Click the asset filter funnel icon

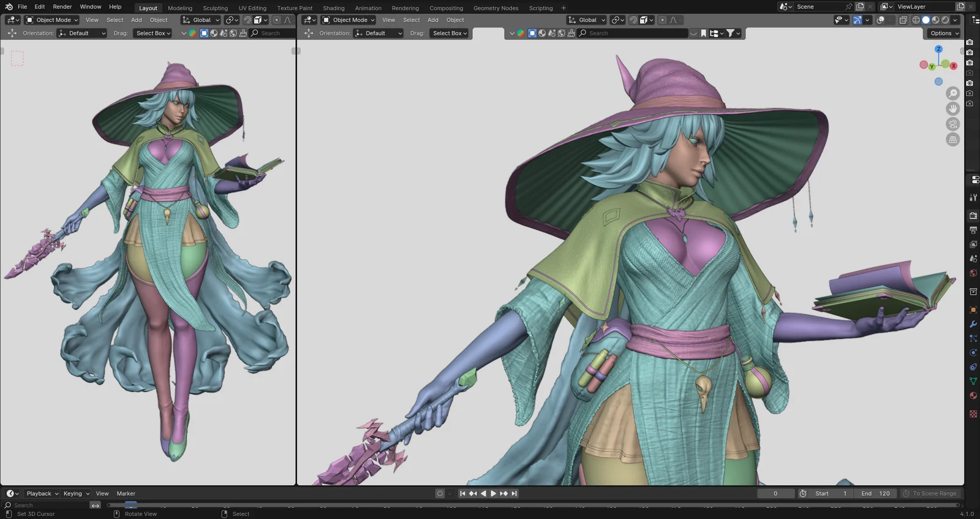(x=731, y=33)
